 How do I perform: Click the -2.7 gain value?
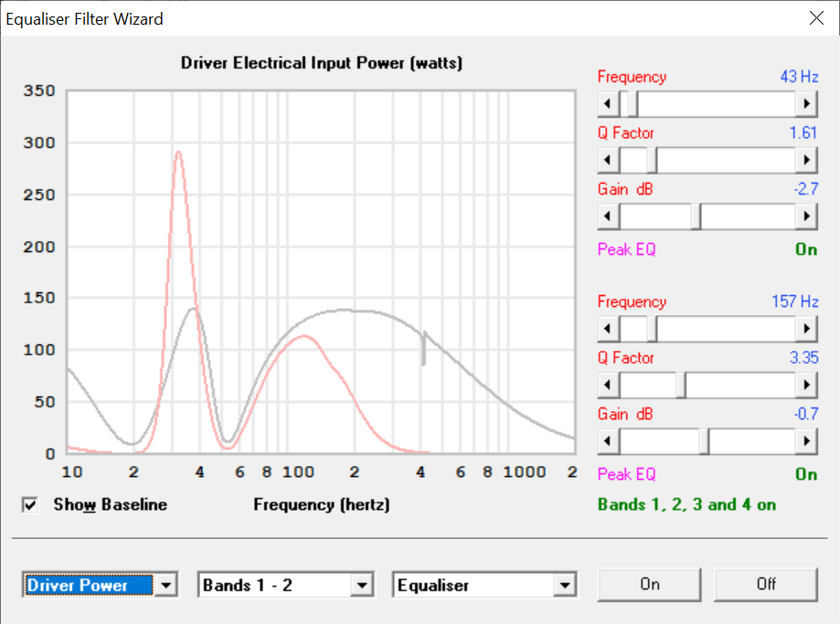[x=805, y=188]
